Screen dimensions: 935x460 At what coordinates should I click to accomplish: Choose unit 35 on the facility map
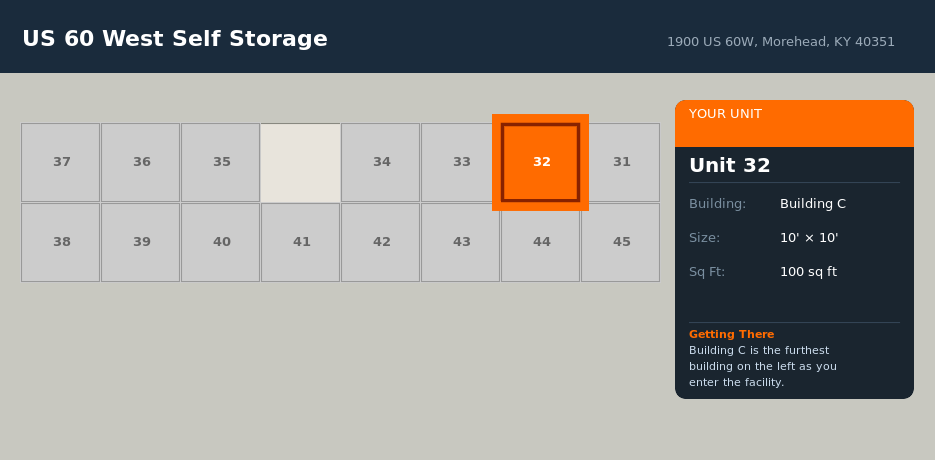click(220, 162)
